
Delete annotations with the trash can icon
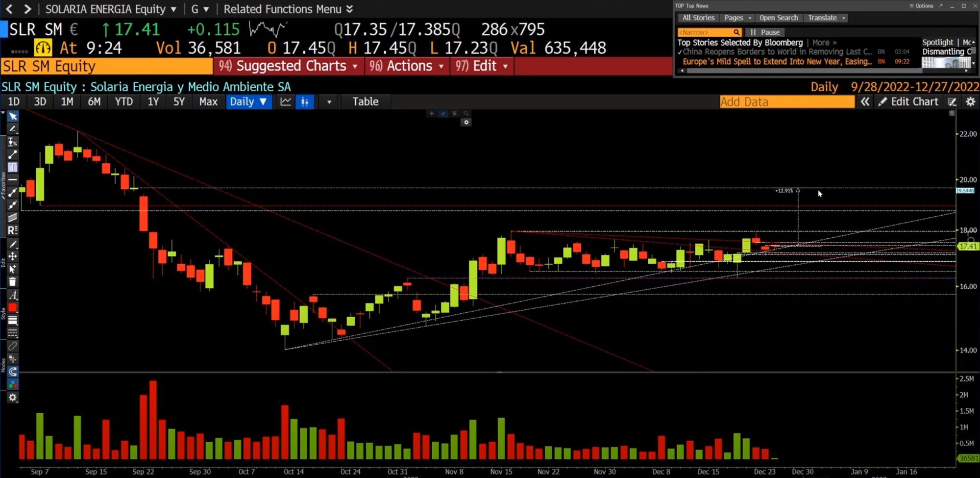point(13,282)
